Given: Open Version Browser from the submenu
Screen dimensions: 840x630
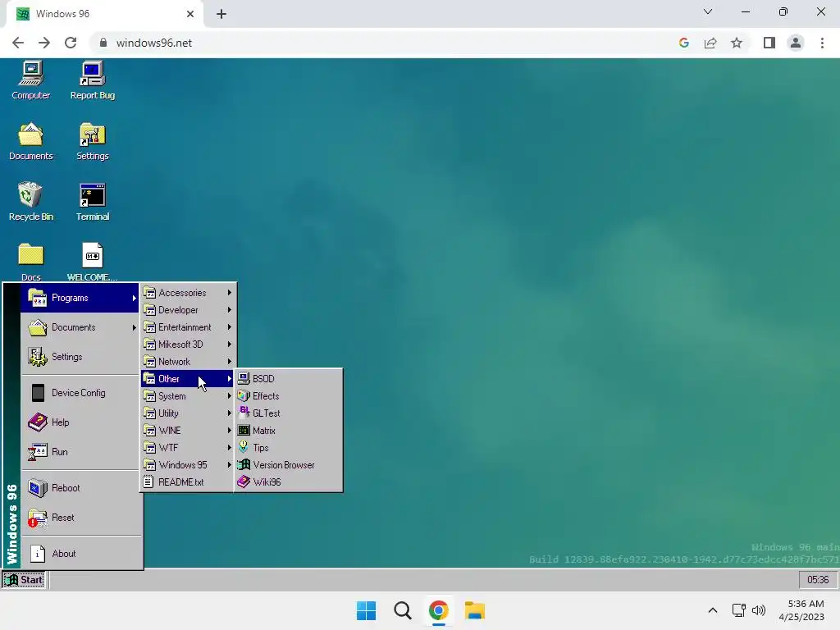Looking at the screenshot, I should pyautogui.click(x=288, y=464).
